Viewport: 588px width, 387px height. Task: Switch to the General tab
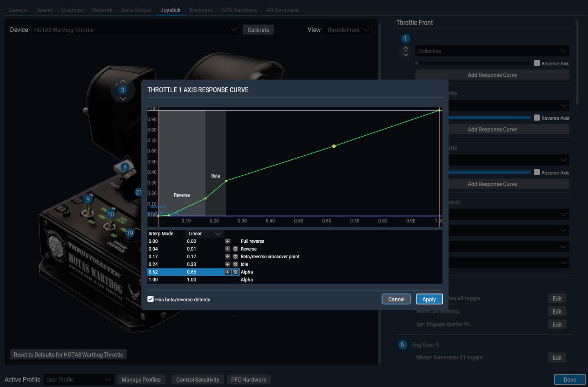click(x=18, y=10)
